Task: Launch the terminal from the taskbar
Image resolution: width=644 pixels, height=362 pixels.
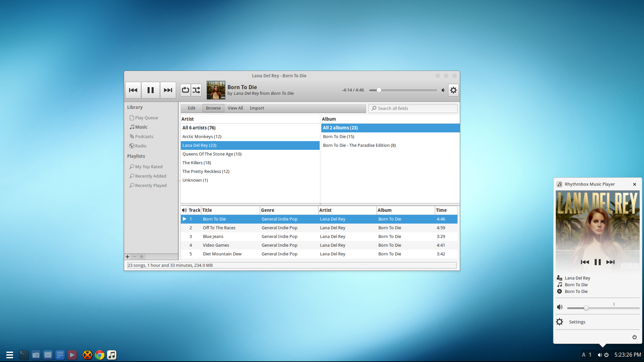Action: (23, 355)
